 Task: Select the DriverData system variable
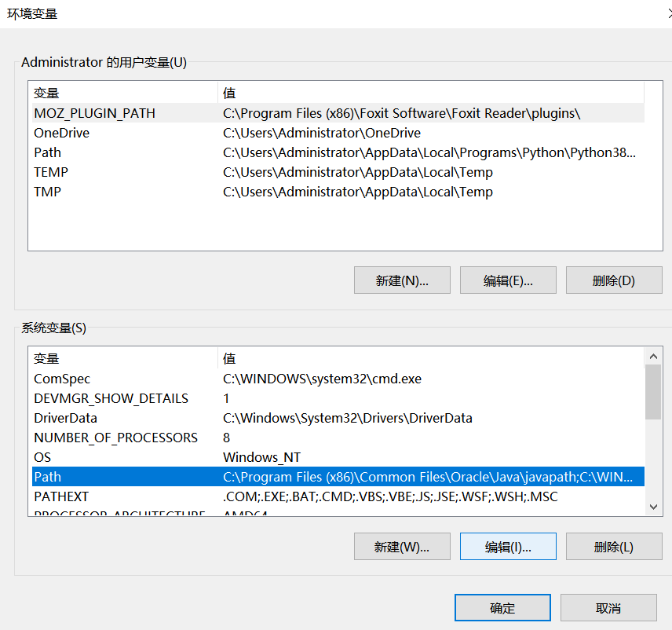[x=338, y=418]
